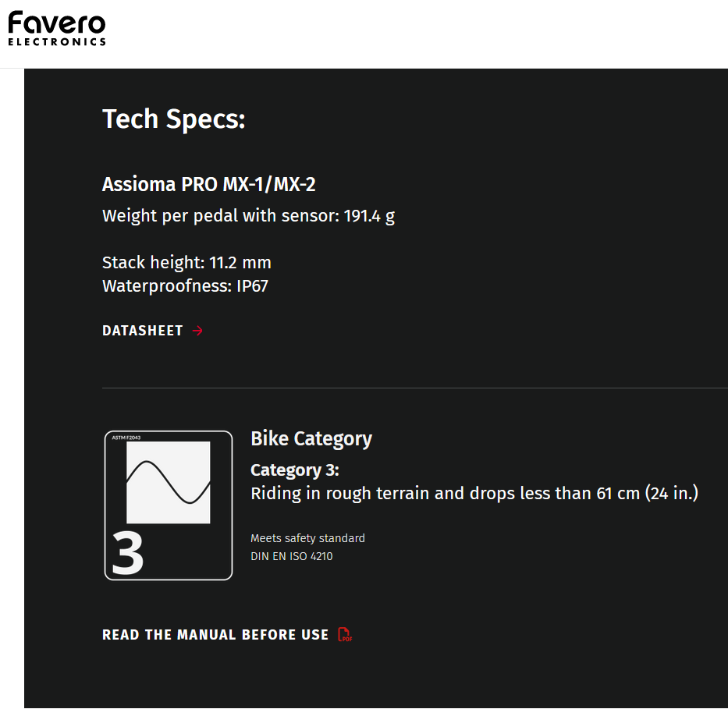728x709 pixels.
Task: Click the red arrow beside DATASHEET
Action: click(197, 331)
